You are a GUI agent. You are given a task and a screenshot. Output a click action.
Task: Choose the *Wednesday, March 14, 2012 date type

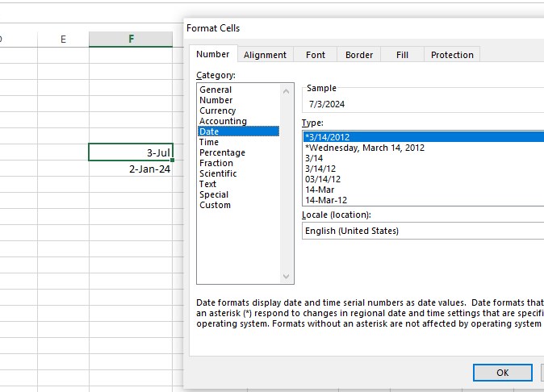(x=365, y=148)
